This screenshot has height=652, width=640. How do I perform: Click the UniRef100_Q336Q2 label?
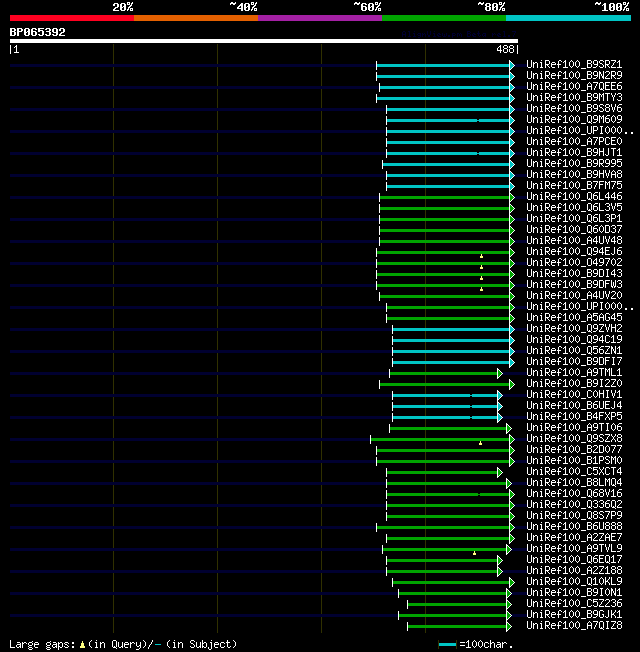(574, 504)
